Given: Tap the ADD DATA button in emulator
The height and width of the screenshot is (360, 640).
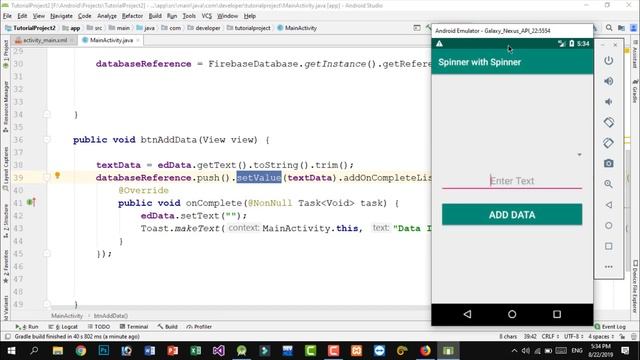Looking at the screenshot, I should click(512, 215).
